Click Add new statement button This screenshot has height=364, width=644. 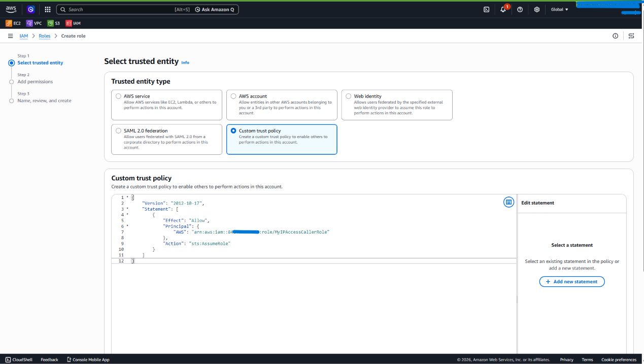[572, 282]
